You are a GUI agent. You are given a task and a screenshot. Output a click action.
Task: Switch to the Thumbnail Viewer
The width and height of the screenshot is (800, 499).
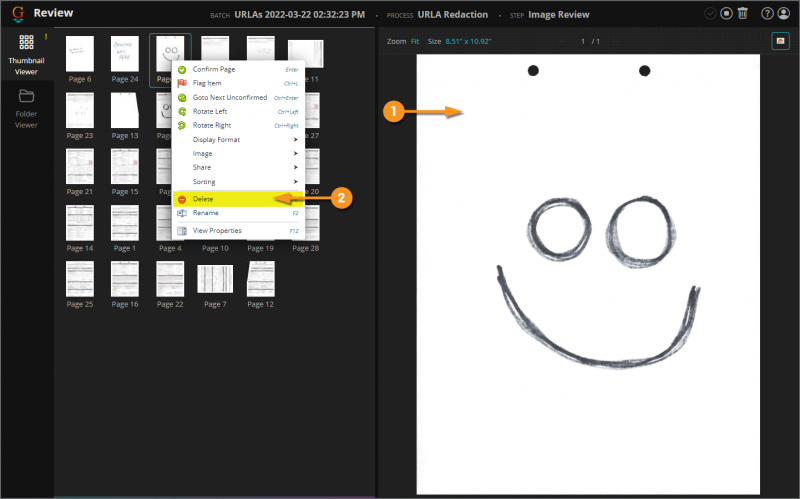(x=26, y=55)
